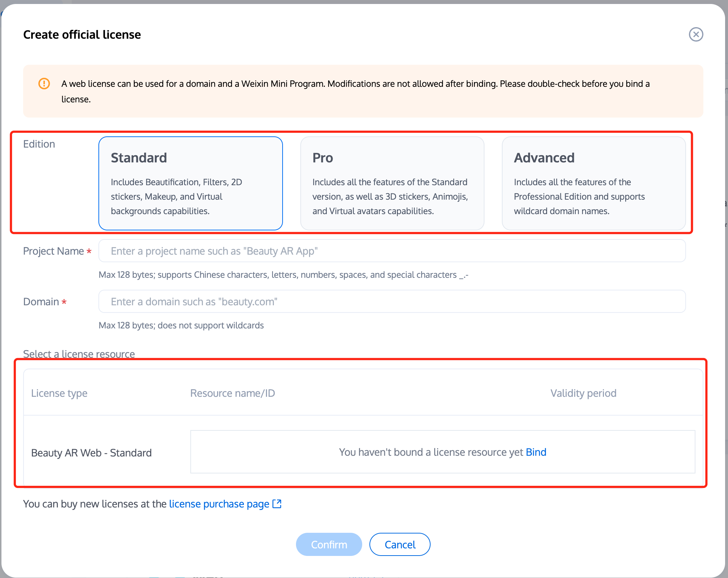Click the external link icon beside license purchase page
Screen dimensions: 728x578
pyautogui.click(x=277, y=503)
